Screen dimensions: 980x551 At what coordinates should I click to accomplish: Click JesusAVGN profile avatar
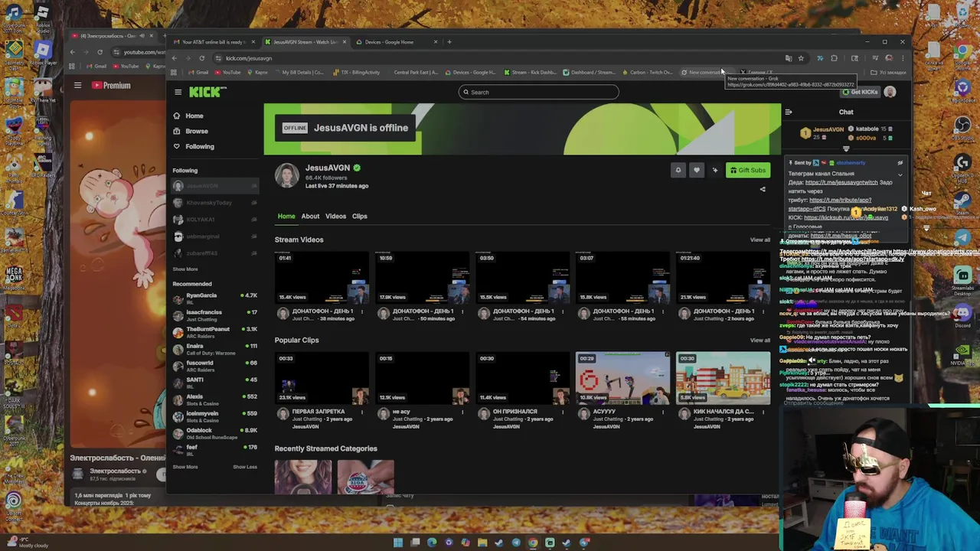pos(287,175)
